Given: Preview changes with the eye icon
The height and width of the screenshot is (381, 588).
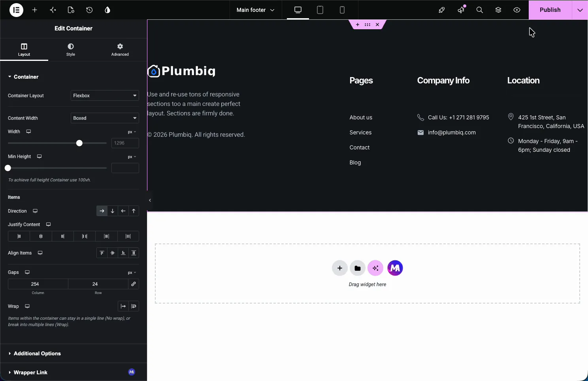Looking at the screenshot, I should click(517, 10).
